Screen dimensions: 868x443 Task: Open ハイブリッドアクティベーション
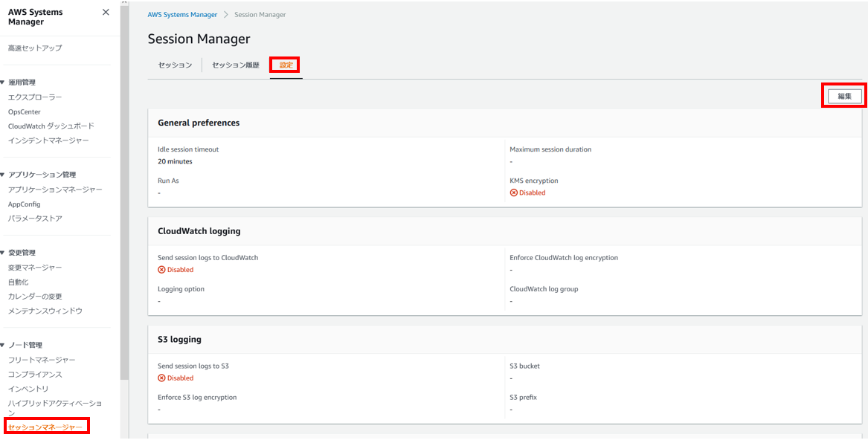click(55, 407)
